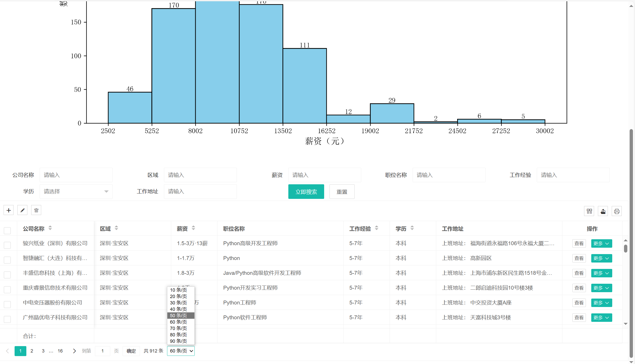Select 20 条/页 option
Screen dimensions: 635x364
pos(181,296)
